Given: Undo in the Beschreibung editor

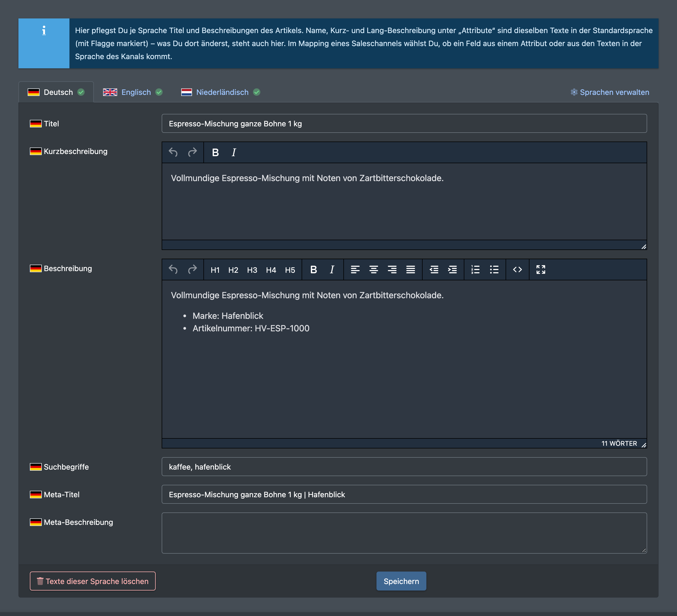Looking at the screenshot, I should (173, 269).
